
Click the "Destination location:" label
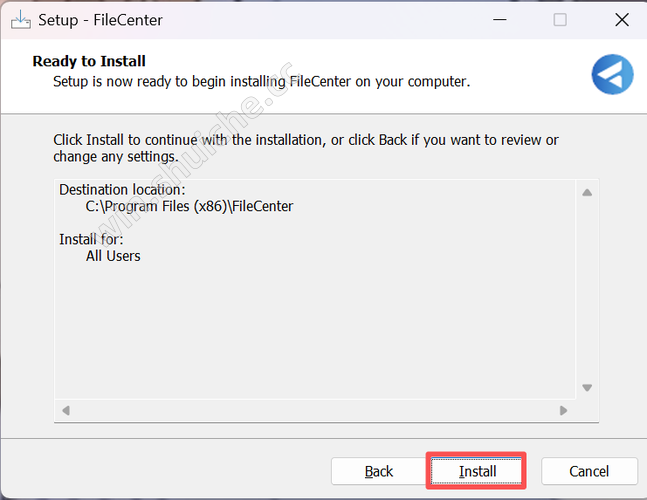pos(122,190)
